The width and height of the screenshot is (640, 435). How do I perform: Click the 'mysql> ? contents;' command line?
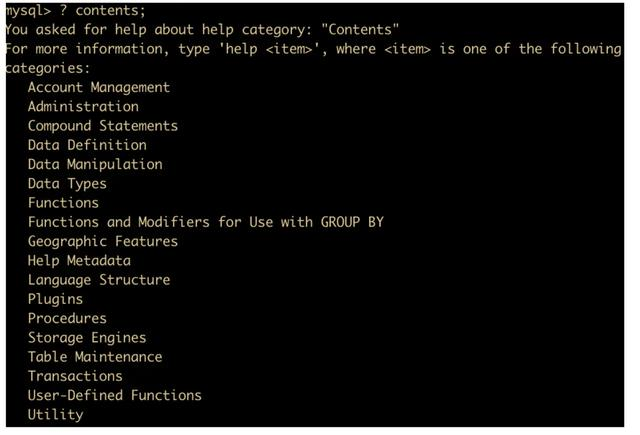[75, 11]
